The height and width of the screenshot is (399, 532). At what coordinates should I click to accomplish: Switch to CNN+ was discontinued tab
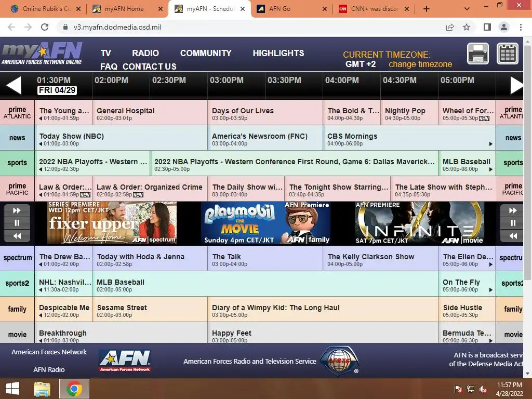pyautogui.click(x=375, y=9)
